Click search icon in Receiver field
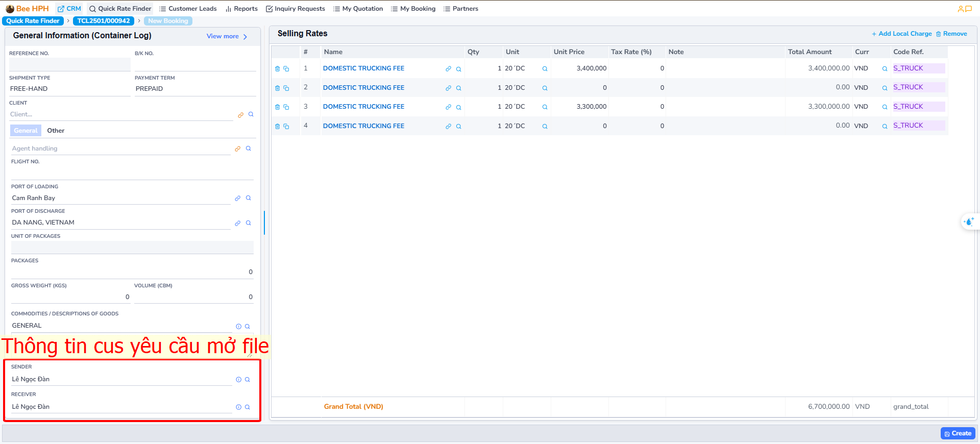980x444 pixels. 248,407
